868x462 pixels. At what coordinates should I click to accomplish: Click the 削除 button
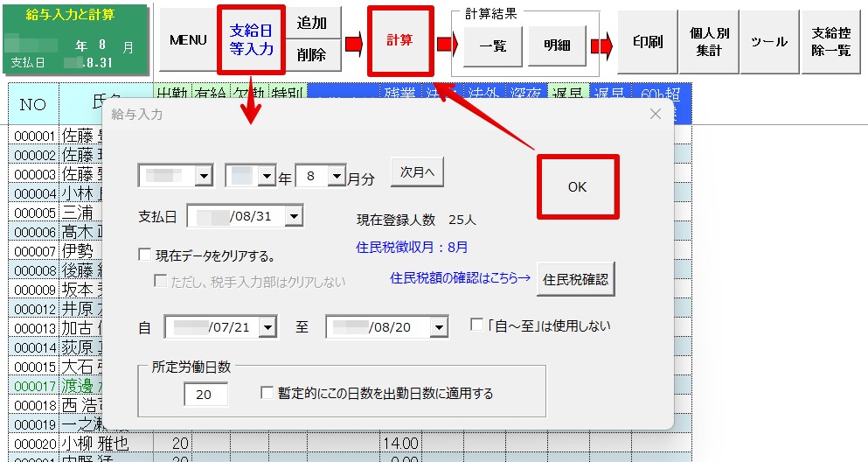click(x=312, y=55)
